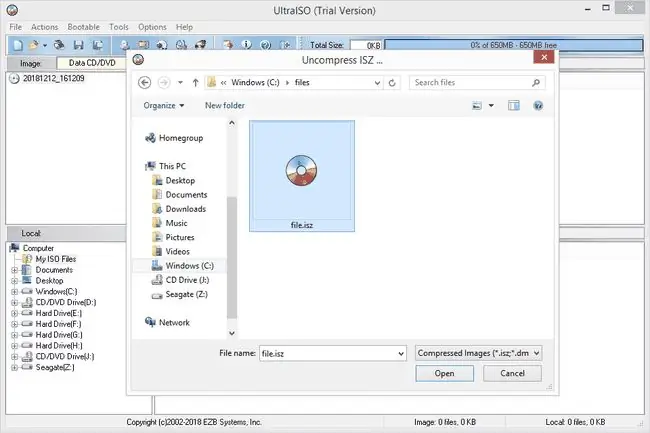
Task: Click the navigation pane scroll up arrow
Action: (x=232, y=123)
